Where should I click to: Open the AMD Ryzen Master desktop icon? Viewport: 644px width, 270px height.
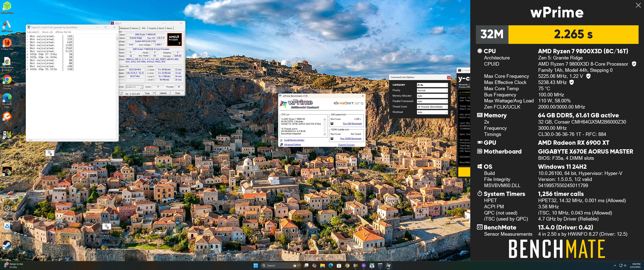pyautogui.click(x=7, y=174)
